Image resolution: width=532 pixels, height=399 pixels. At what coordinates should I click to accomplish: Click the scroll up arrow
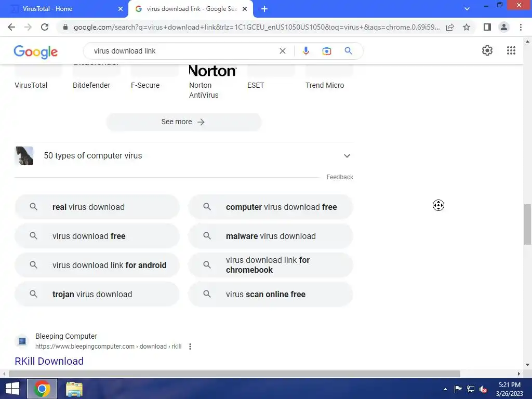(x=527, y=42)
